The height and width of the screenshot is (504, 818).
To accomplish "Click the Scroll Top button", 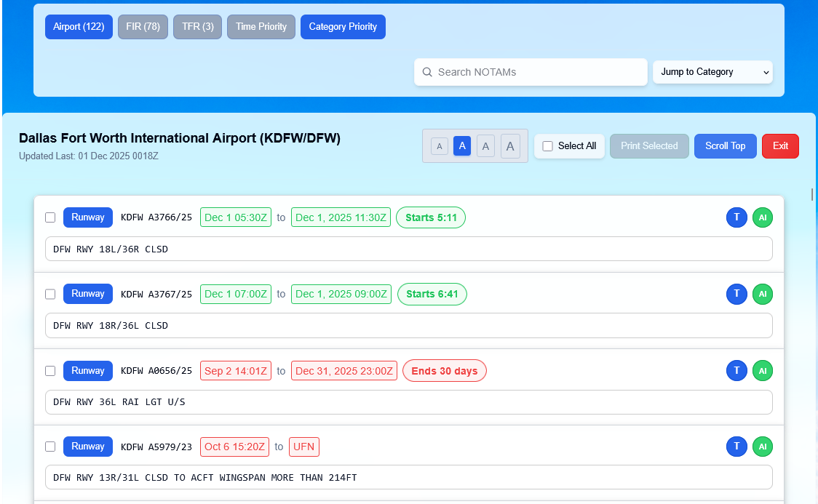I will (x=725, y=146).
